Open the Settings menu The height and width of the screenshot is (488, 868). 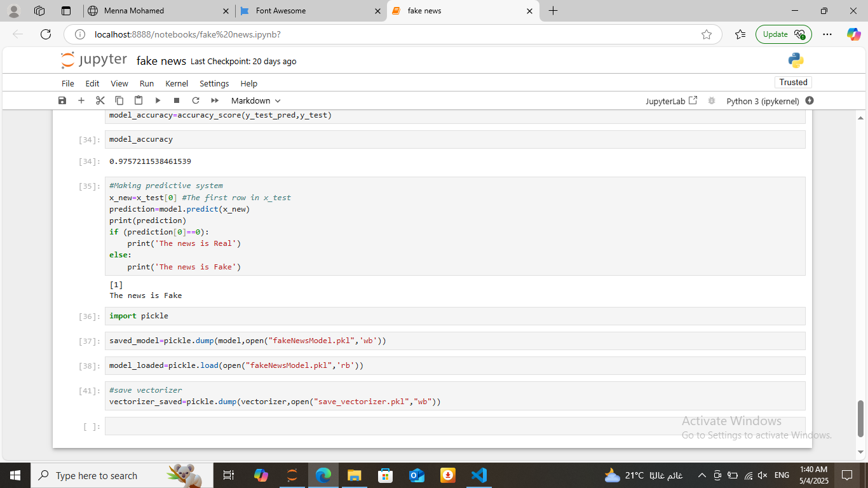pos(214,83)
